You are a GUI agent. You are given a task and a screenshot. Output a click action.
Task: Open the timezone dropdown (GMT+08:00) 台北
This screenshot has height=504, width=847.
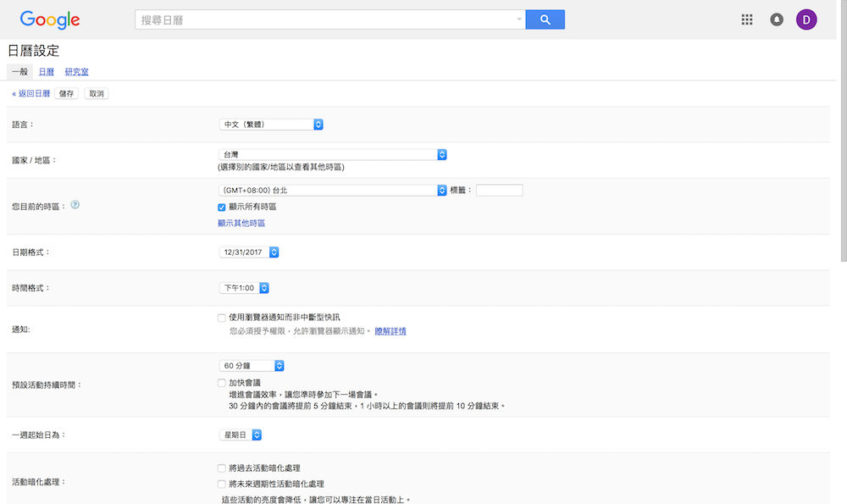tap(330, 190)
